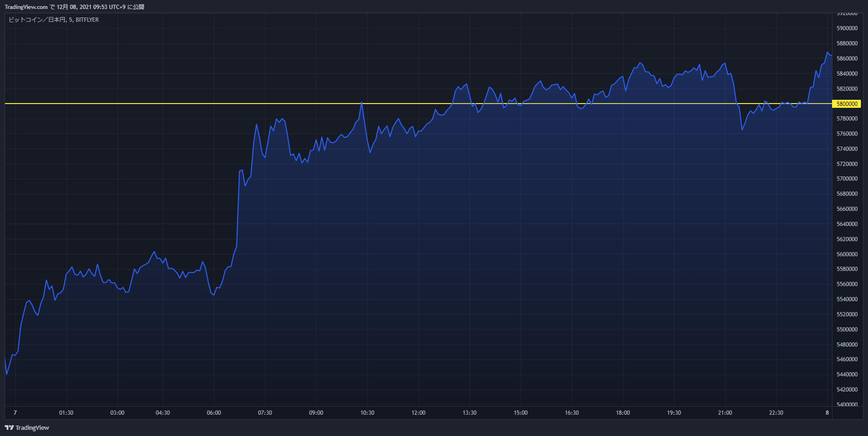Screen dimensions: 868x436
Task: Click the 5820000 price axis label
Action: 847,89
